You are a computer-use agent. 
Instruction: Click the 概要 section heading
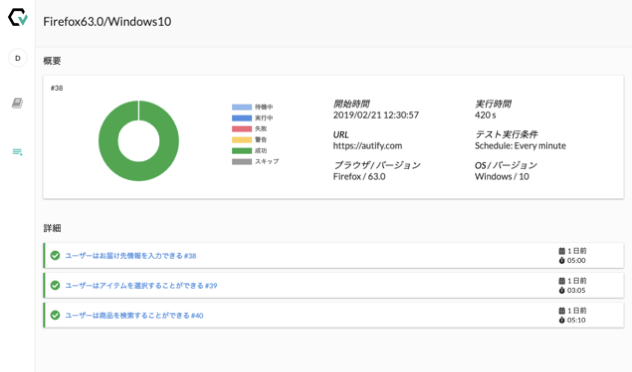(x=52, y=61)
